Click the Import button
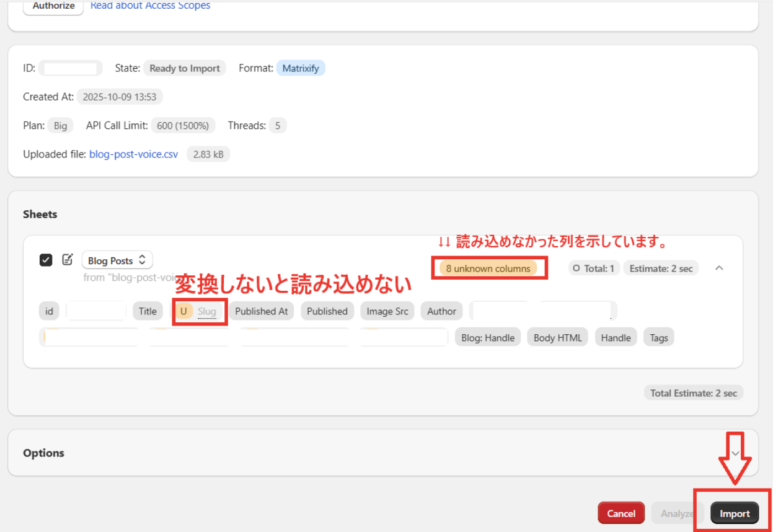 coord(735,513)
